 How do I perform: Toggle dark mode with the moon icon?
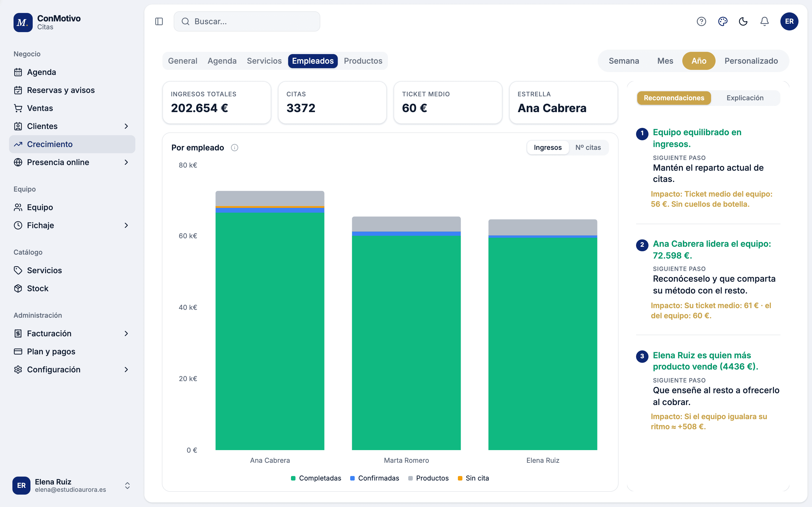pyautogui.click(x=743, y=21)
